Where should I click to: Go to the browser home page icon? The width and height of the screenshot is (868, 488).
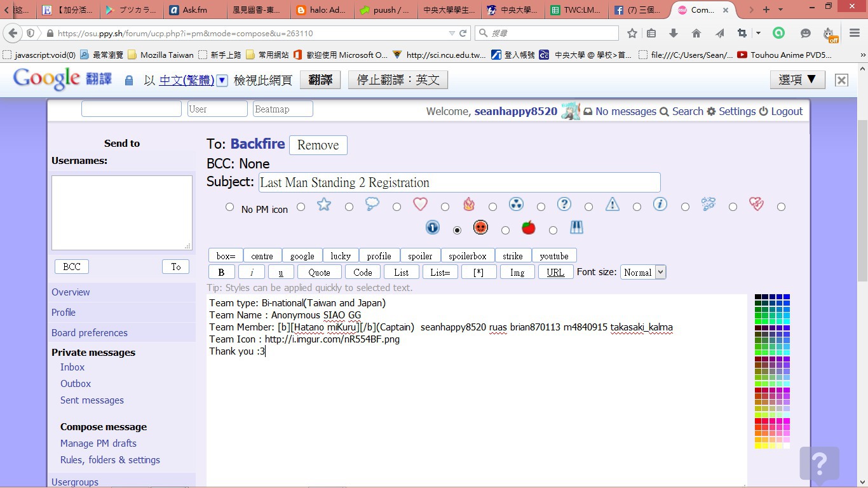point(696,33)
